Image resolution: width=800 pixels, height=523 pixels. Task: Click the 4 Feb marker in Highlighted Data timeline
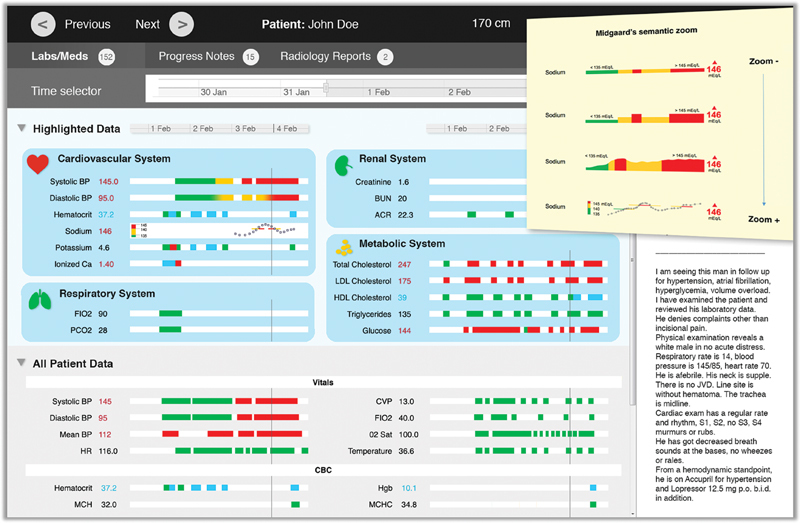point(287,129)
